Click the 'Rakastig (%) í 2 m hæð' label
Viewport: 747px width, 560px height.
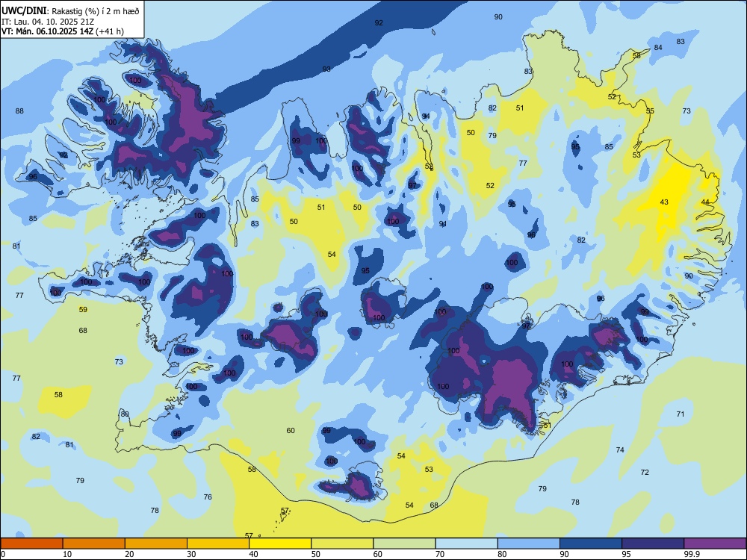point(96,11)
